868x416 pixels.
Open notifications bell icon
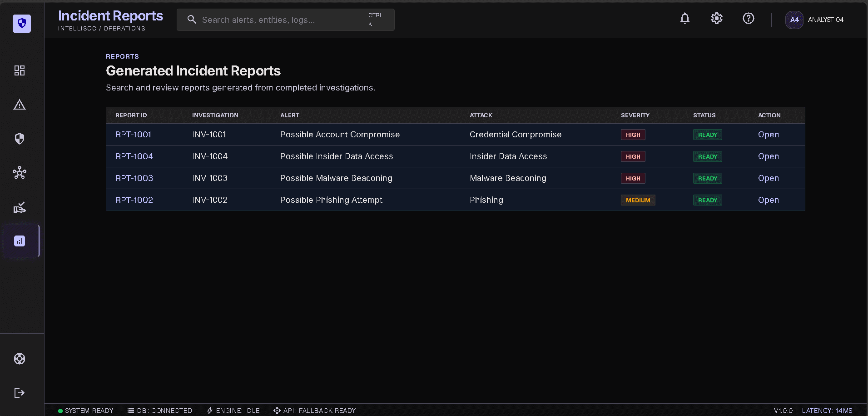pos(685,19)
